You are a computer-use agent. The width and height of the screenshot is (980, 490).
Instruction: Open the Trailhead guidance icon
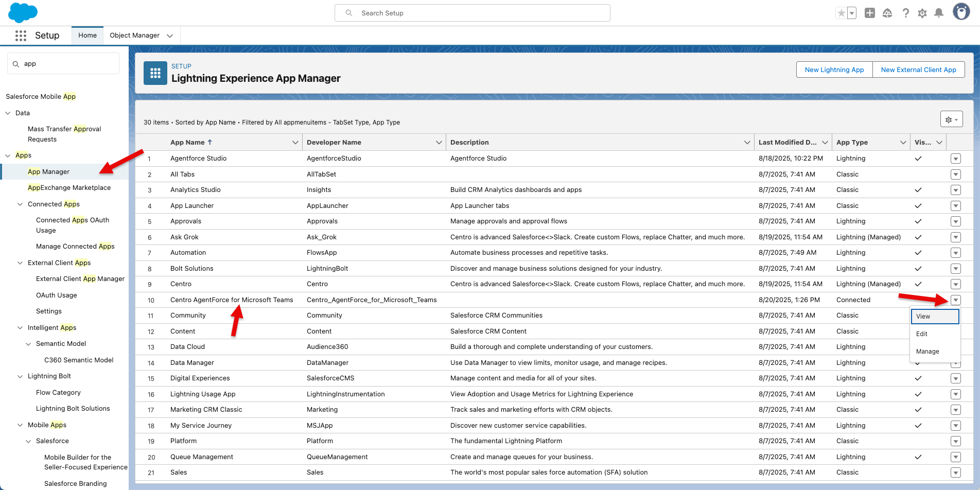(887, 13)
